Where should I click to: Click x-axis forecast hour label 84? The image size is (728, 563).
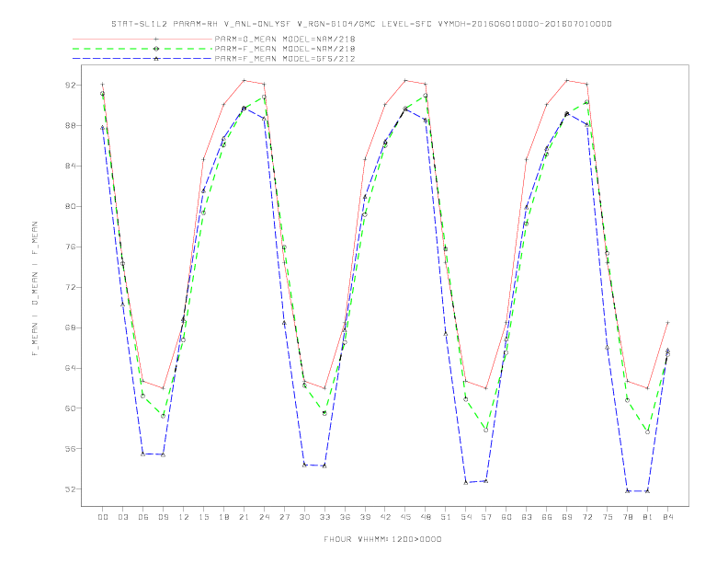click(x=668, y=517)
